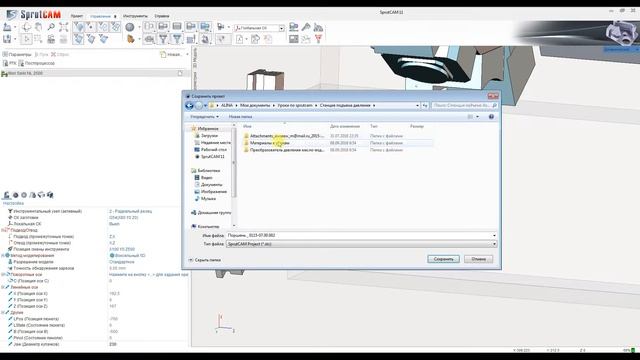The image size is (640, 360).
Task: Open the Инструменты tab
Action: pyautogui.click(x=135, y=16)
